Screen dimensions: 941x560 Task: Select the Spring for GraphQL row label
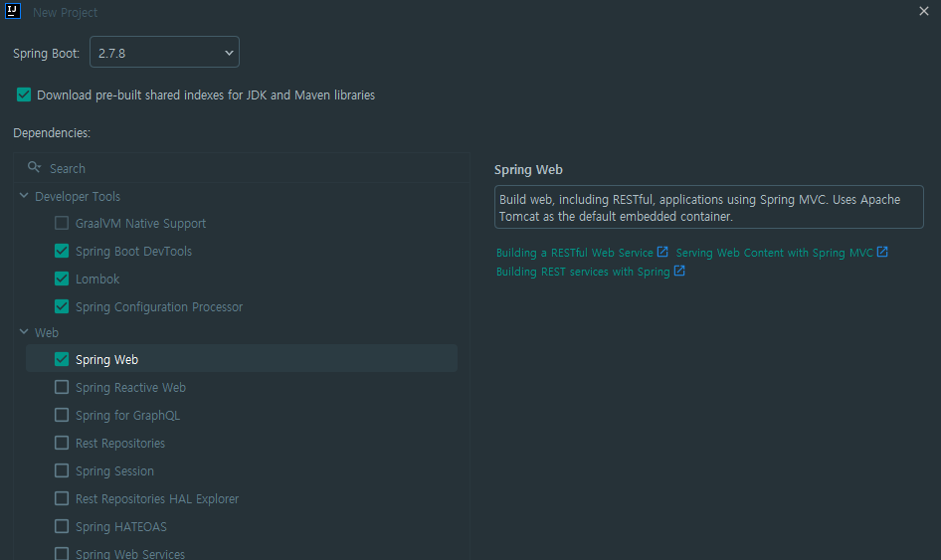[x=128, y=416]
